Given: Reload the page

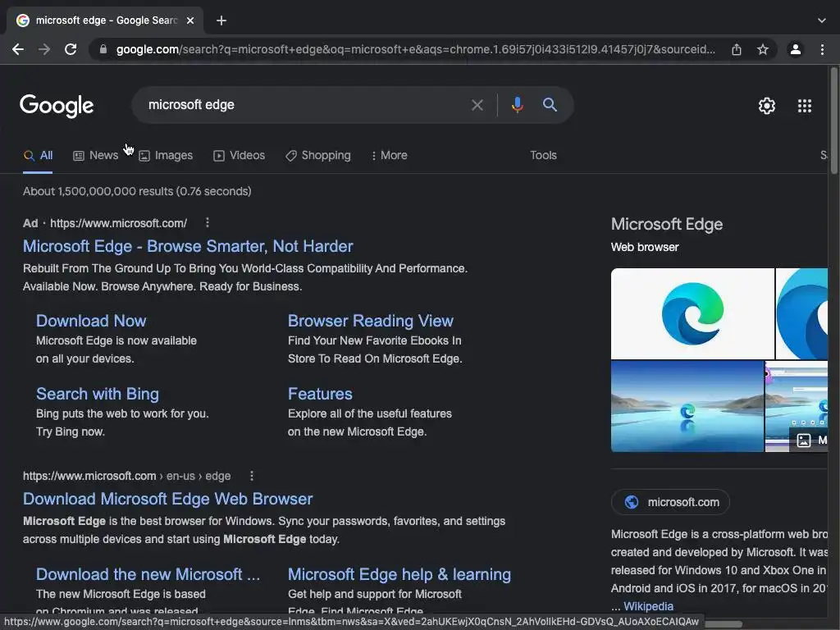Looking at the screenshot, I should pos(71,49).
